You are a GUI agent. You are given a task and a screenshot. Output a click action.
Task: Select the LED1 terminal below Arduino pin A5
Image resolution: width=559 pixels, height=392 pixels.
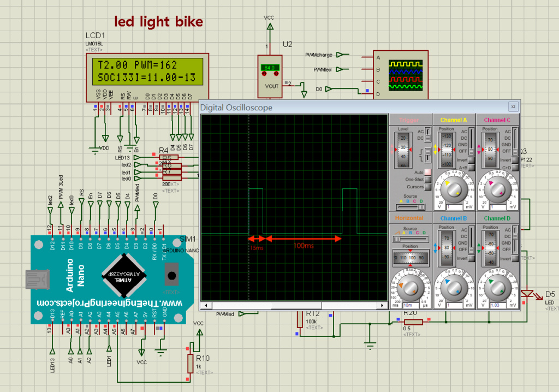(x=109, y=348)
